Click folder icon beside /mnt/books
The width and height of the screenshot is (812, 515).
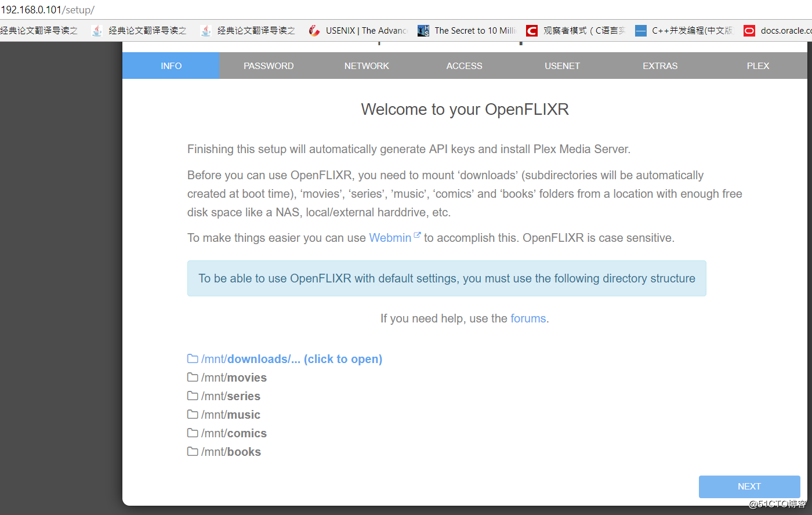[193, 451]
